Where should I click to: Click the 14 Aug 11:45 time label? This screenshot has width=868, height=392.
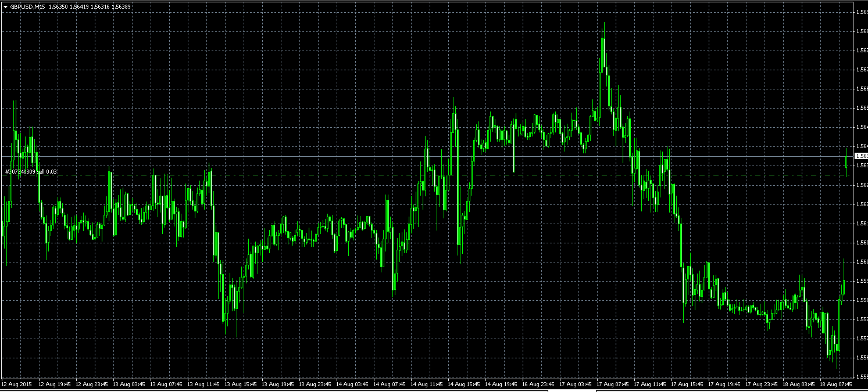point(427,384)
